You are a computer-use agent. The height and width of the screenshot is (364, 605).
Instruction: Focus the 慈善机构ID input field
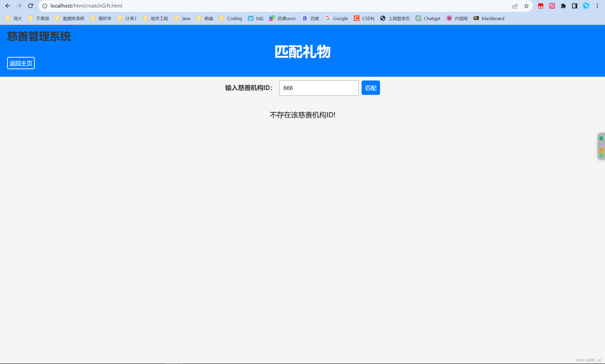(x=319, y=88)
